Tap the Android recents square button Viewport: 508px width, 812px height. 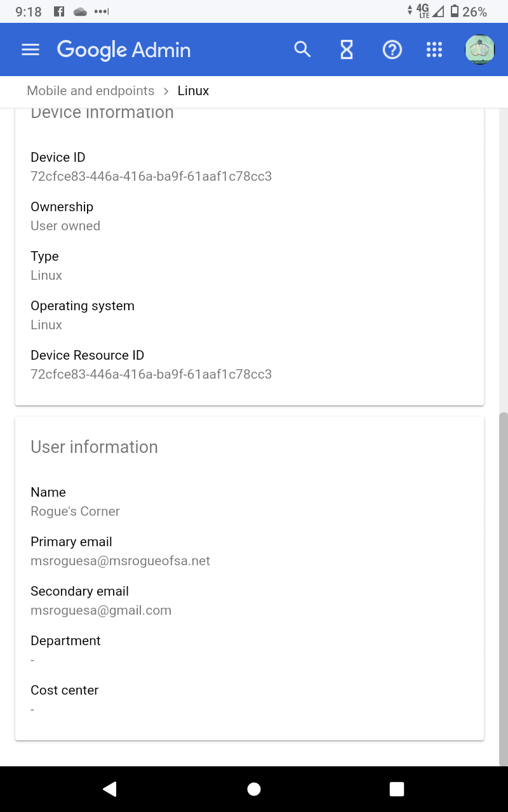[397, 789]
